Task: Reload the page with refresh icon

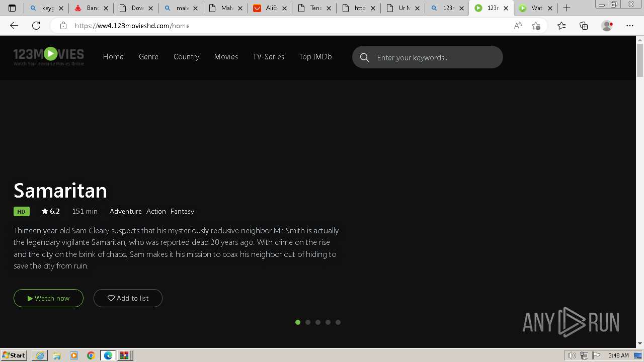Action: click(x=36, y=26)
